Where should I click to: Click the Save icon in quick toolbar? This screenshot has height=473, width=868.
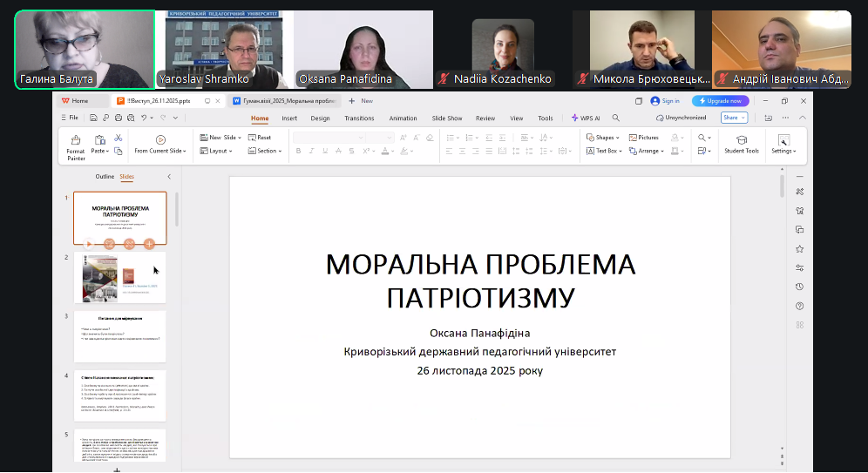tap(93, 118)
